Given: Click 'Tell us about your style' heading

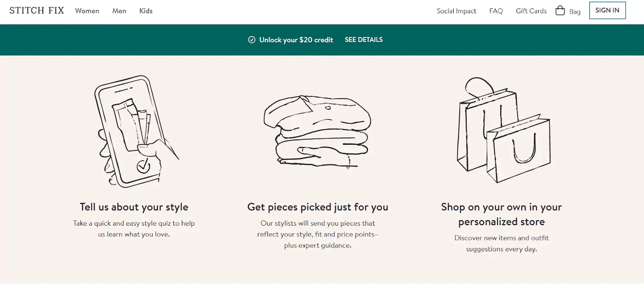Looking at the screenshot, I should pyautogui.click(x=134, y=207).
